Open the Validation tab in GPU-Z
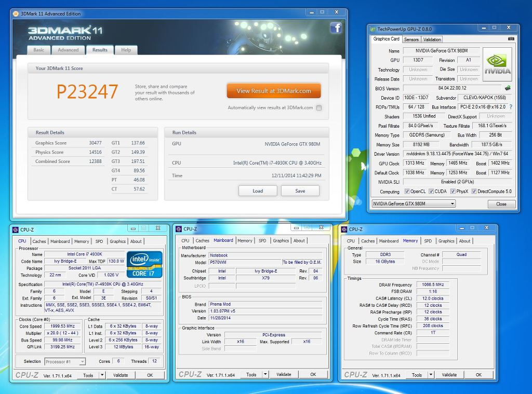 pyautogui.click(x=432, y=39)
